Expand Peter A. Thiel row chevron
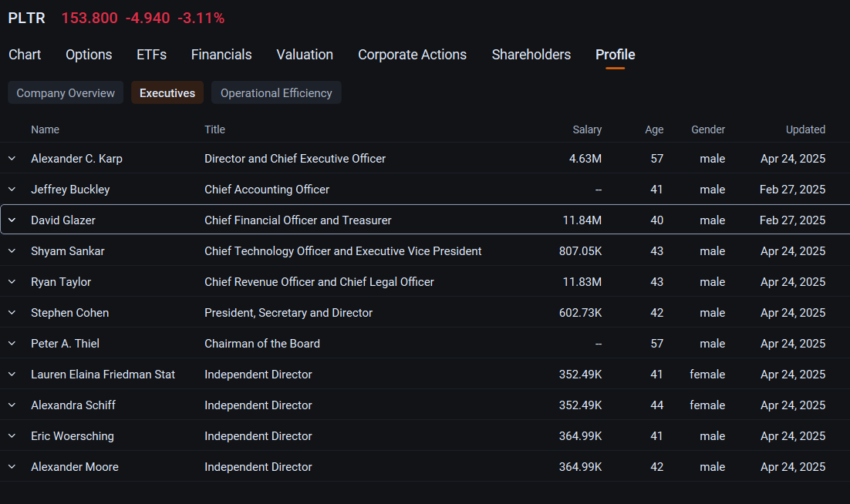The width and height of the screenshot is (850, 504). point(12,344)
